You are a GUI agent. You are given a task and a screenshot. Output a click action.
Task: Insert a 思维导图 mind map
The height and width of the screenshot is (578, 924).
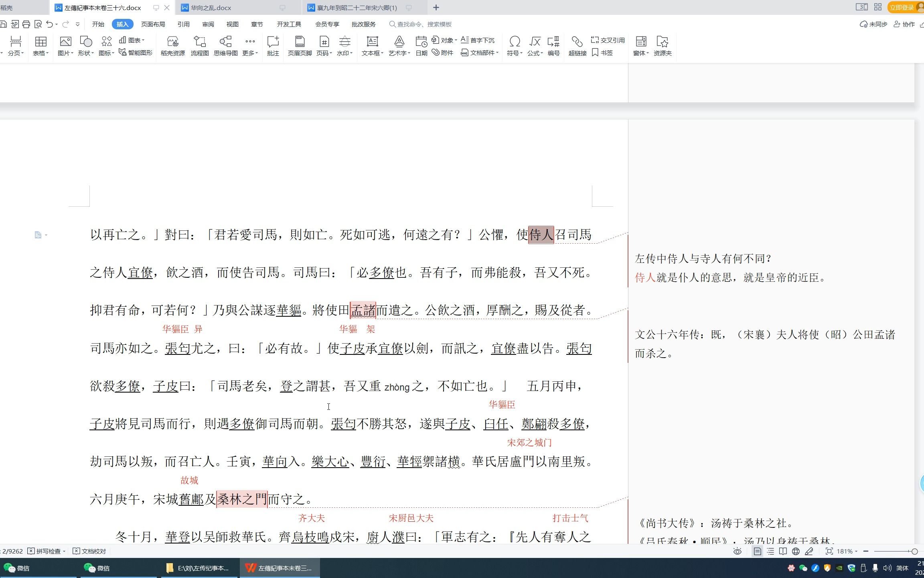tap(226, 46)
